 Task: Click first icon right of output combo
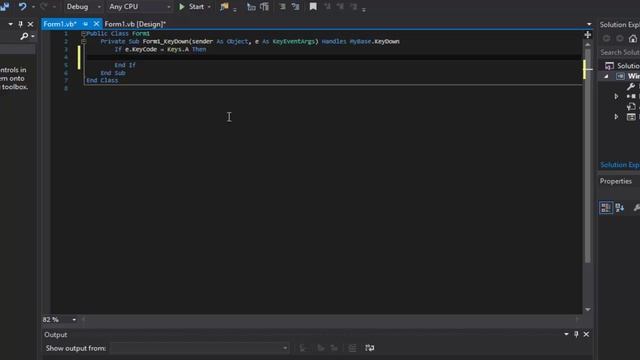[x=303, y=348]
